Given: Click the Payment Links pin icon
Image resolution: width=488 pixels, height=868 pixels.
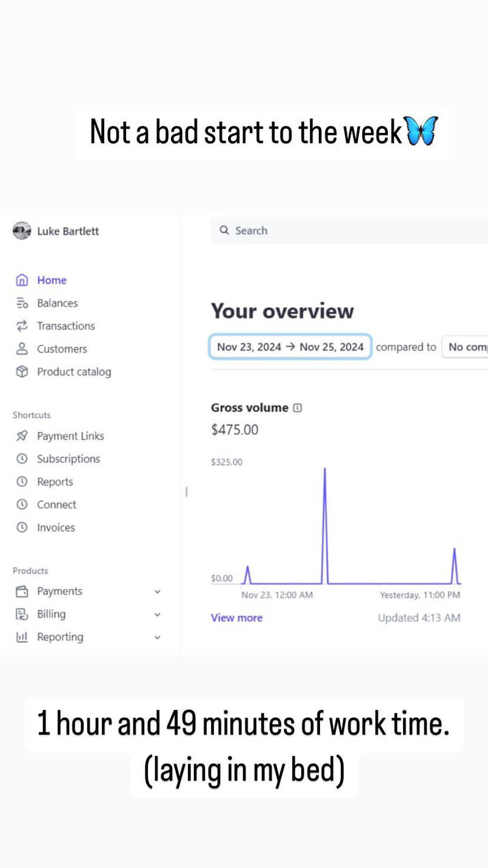Looking at the screenshot, I should (x=22, y=436).
